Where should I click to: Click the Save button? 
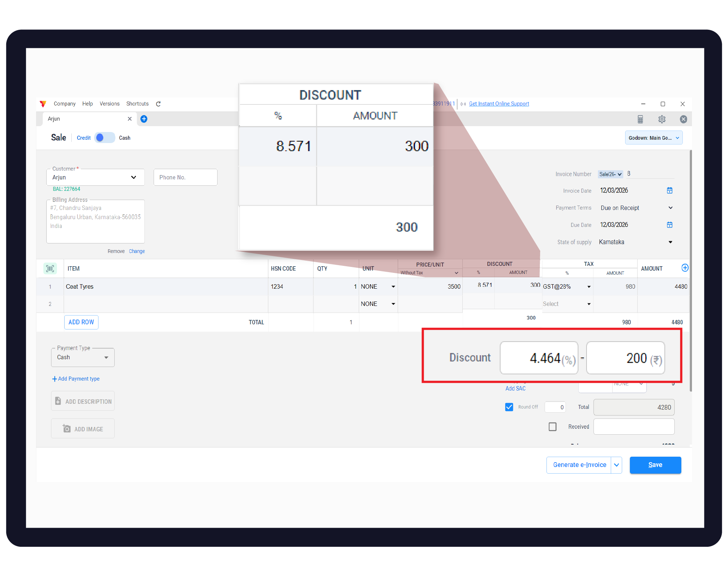(x=655, y=465)
